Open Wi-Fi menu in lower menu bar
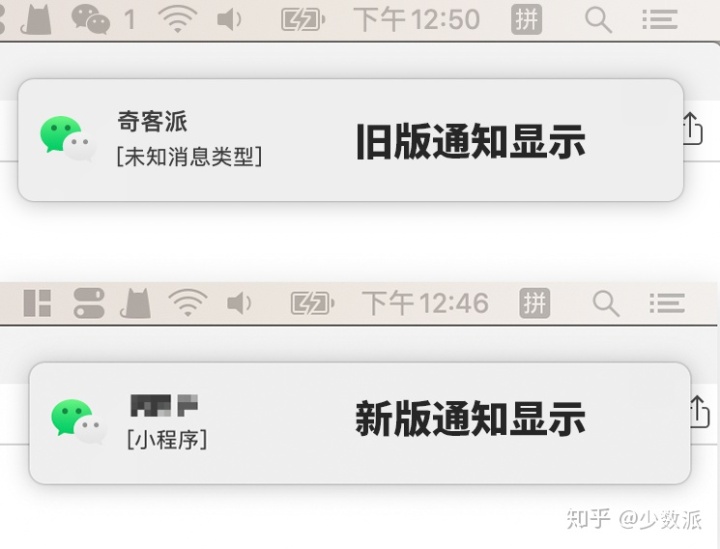Image resolution: width=720 pixels, height=549 pixels. 187,303
